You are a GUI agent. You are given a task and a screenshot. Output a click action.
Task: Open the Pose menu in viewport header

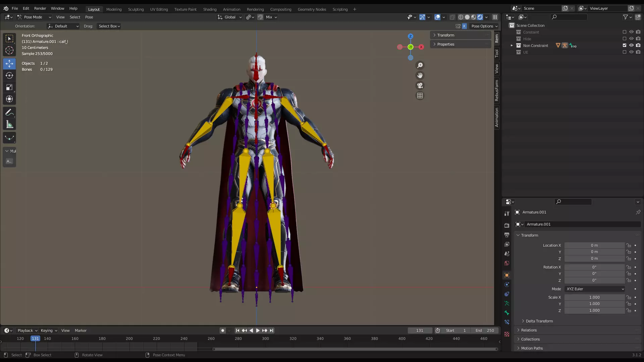89,17
